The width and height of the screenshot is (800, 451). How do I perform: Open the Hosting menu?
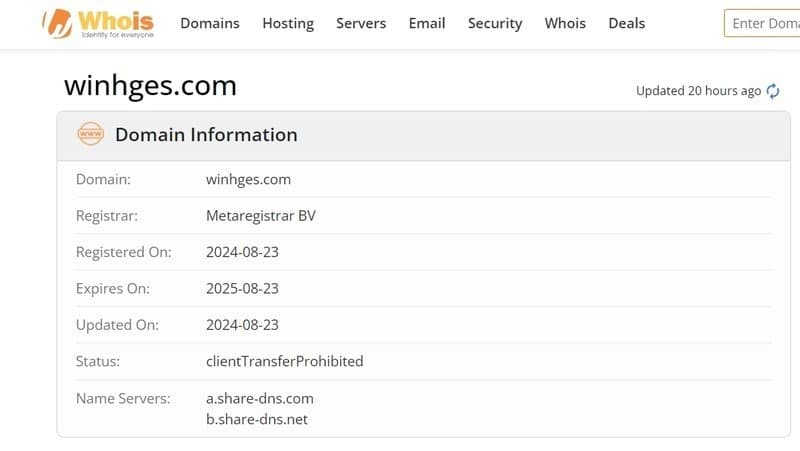(288, 23)
